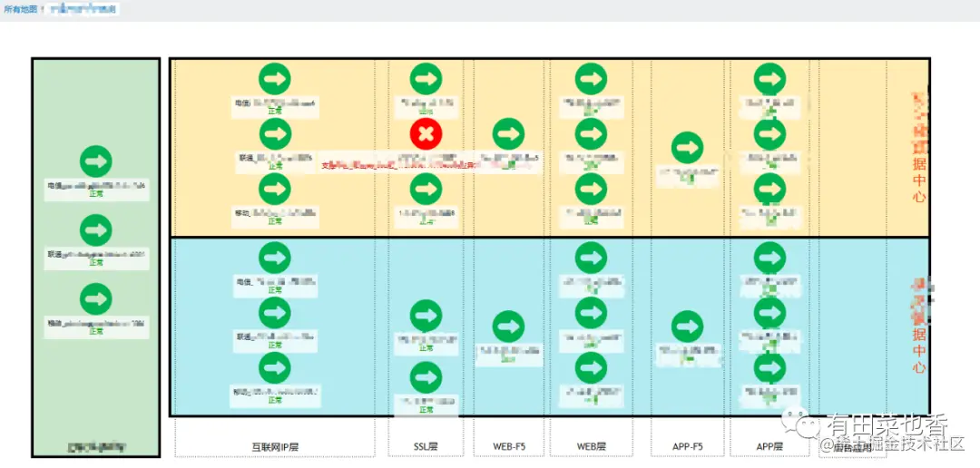Click lowest WEB-layer icon in yellow data center
Screen dimensions: 980x468
[x=592, y=189]
